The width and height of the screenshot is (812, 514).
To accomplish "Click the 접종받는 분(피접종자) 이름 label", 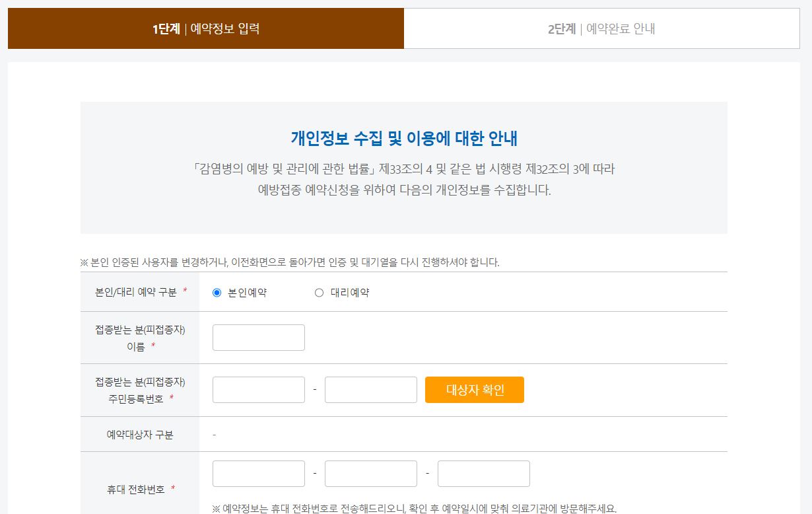I will coord(140,338).
